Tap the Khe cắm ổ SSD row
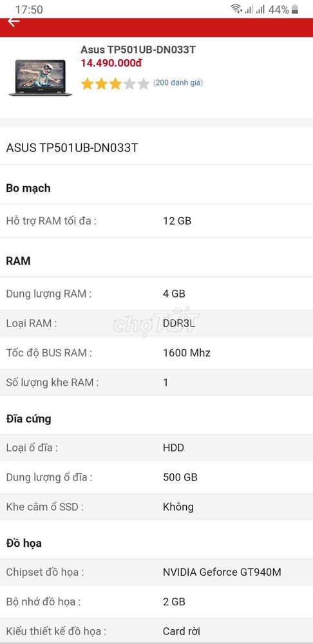313x644 pixels. click(x=156, y=506)
